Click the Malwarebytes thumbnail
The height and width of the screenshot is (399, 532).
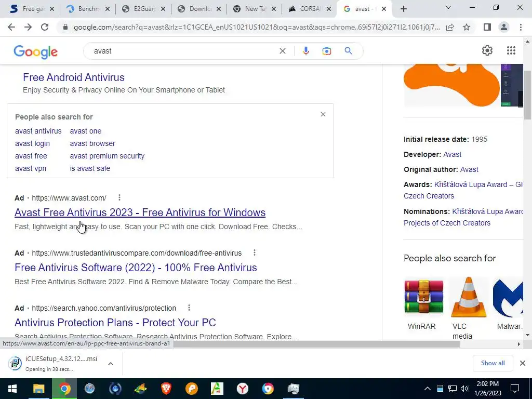(x=508, y=297)
